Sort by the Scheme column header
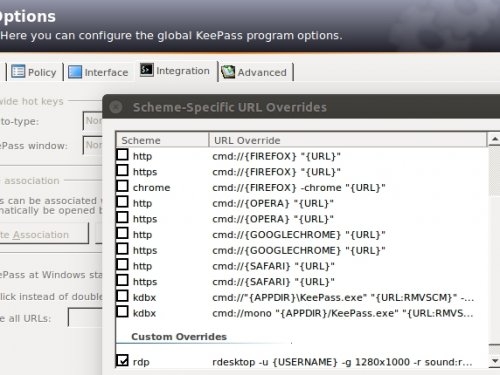 pyautogui.click(x=162, y=140)
